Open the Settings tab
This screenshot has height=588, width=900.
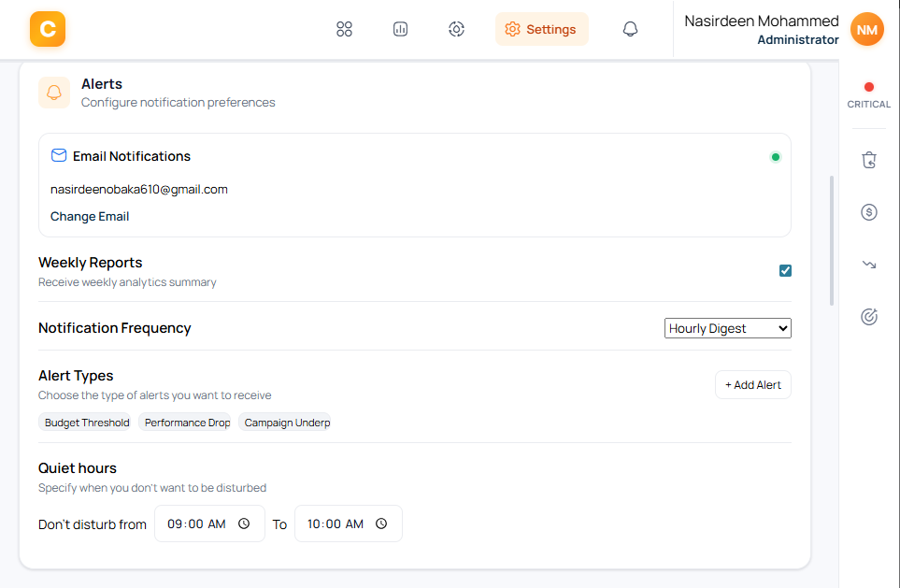(541, 29)
